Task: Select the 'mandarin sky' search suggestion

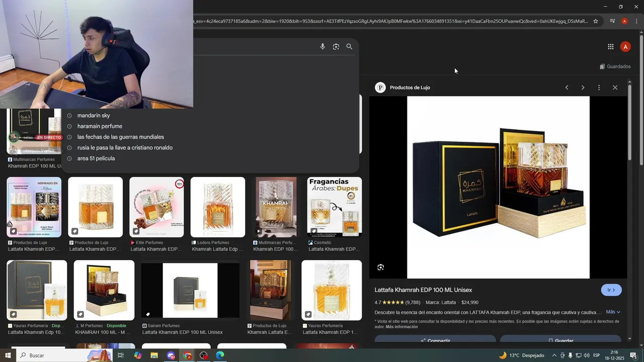Action: pyautogui.click(x=94, y=116)
